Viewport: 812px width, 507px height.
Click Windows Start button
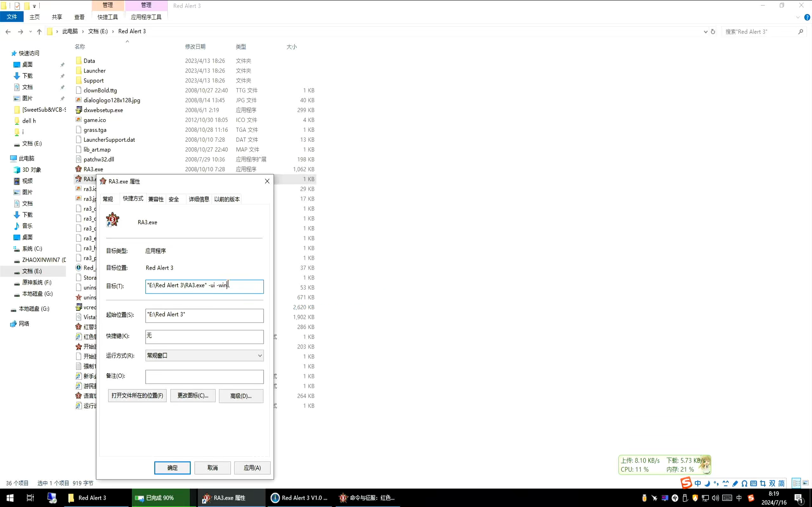pyautogui.click(x=10, y=497)
